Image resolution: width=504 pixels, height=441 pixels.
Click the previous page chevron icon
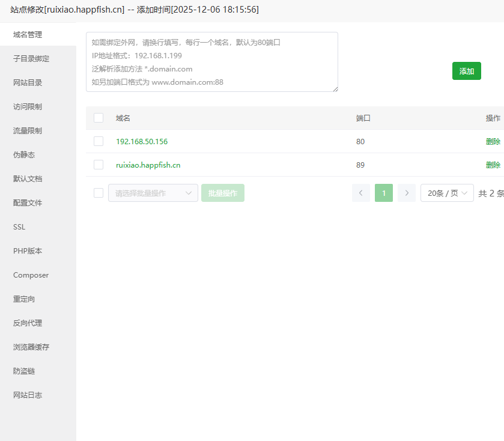[x=361, y=192]
